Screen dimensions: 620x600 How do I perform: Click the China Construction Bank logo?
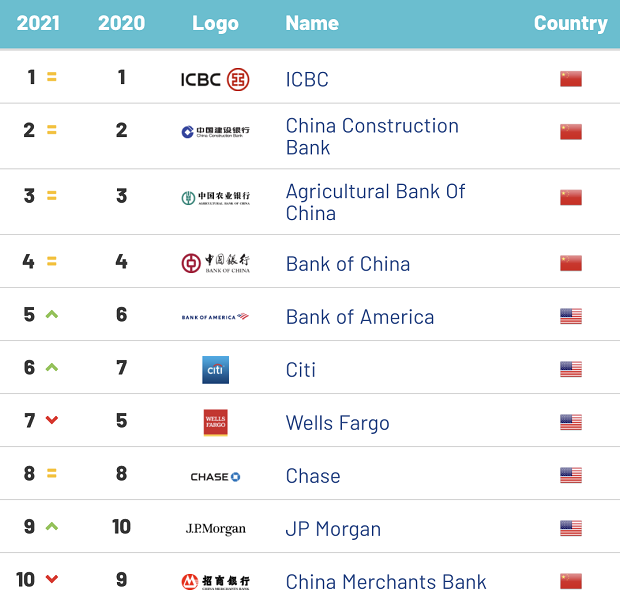(215, 132)
